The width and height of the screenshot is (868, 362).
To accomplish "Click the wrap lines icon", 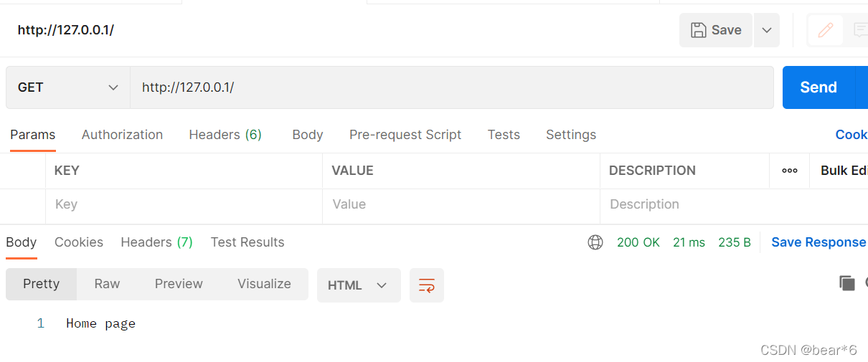I will coord(427,285).
